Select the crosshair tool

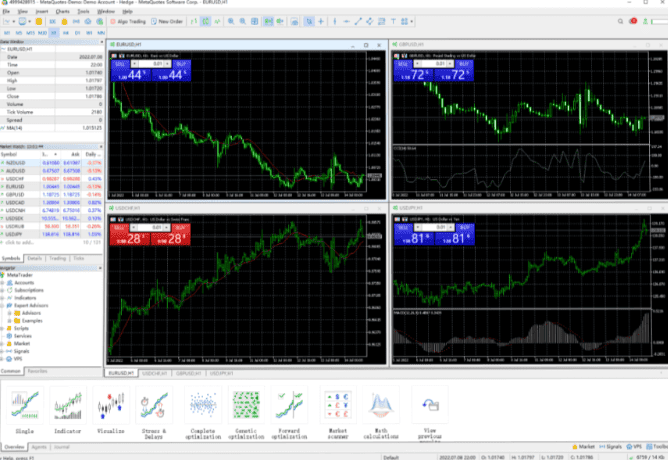coord(321,21)
